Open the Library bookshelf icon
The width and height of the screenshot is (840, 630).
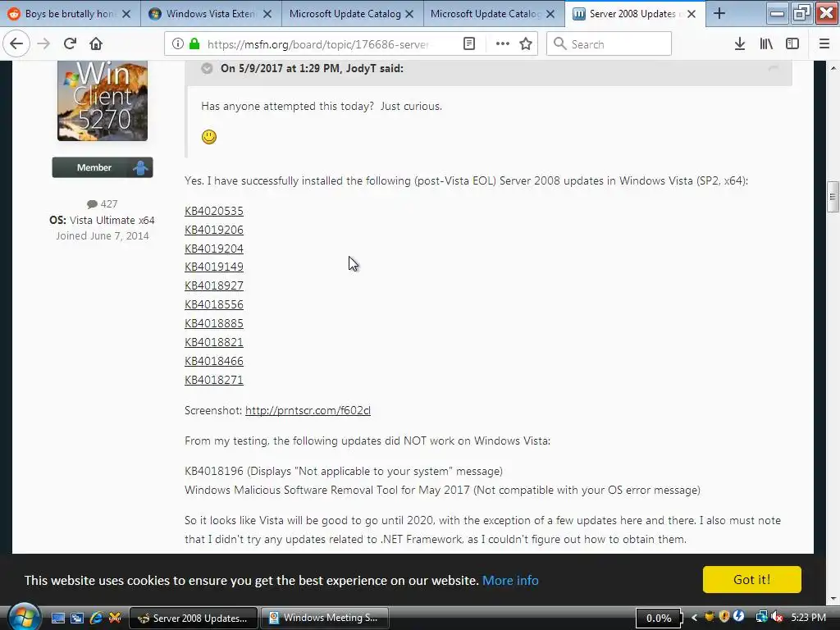[766, 44]
